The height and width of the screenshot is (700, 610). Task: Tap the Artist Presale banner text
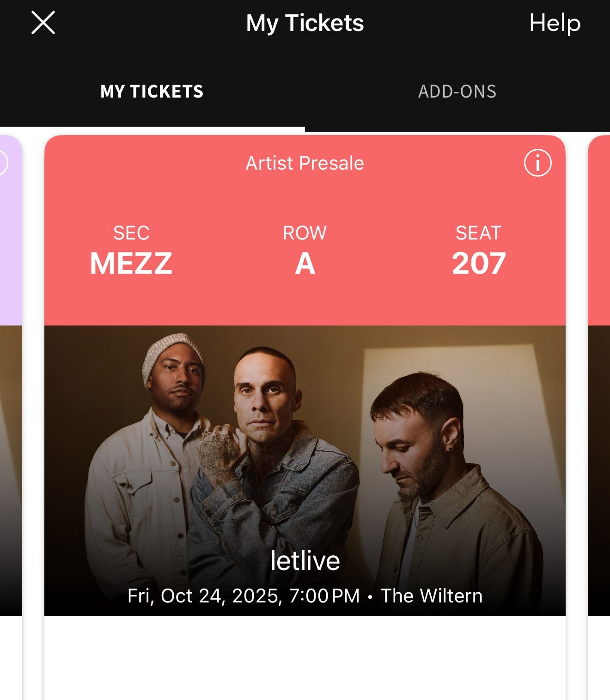coord(304,163)
